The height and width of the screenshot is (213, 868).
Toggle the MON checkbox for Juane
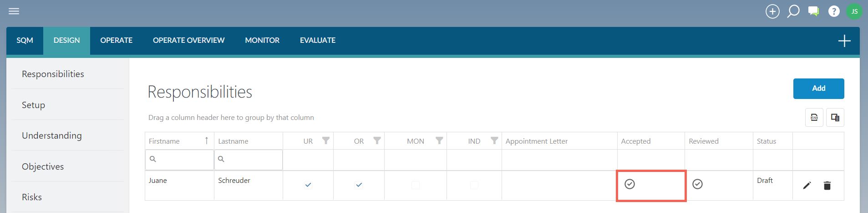pyautogui.click(x=416, y=185)
